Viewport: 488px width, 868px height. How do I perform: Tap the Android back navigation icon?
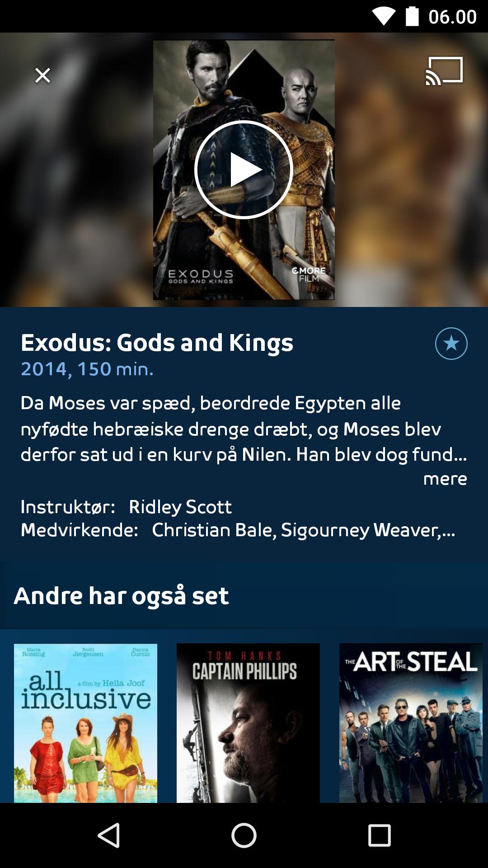point(109,835)
